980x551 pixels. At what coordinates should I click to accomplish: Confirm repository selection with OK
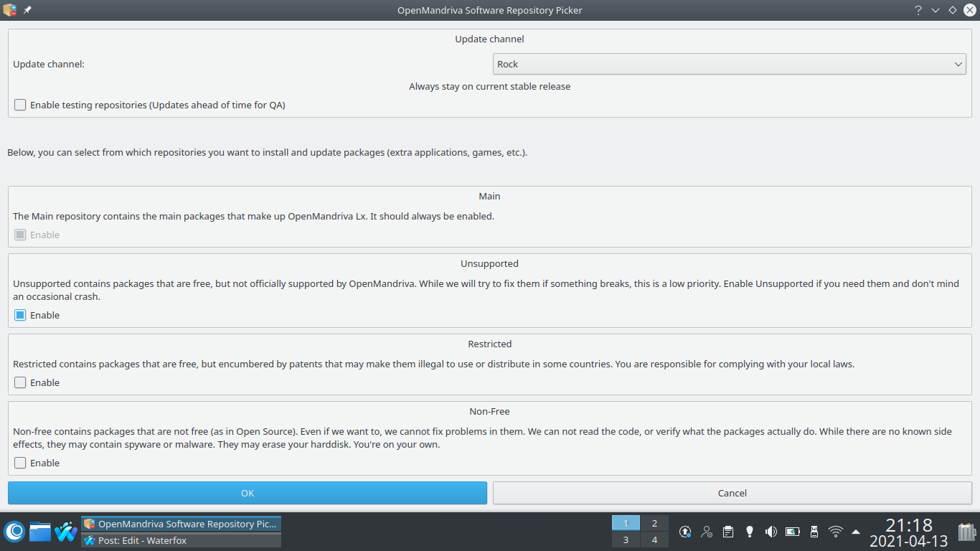[248, 493]
